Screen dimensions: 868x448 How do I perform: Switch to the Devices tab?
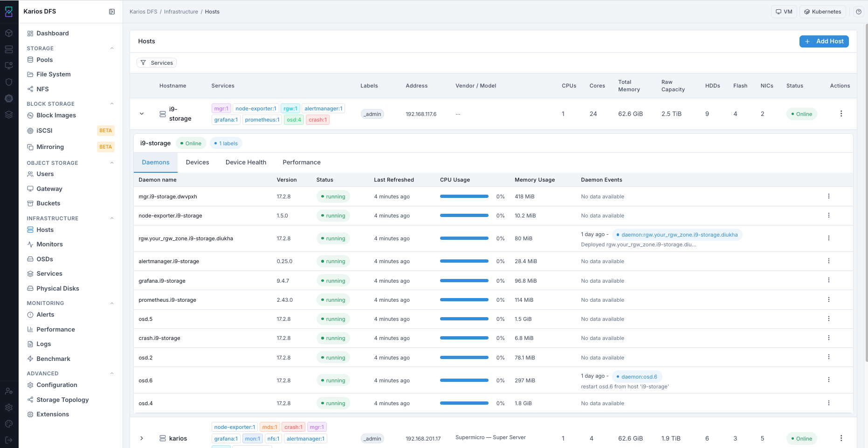[x=198, y=163]
